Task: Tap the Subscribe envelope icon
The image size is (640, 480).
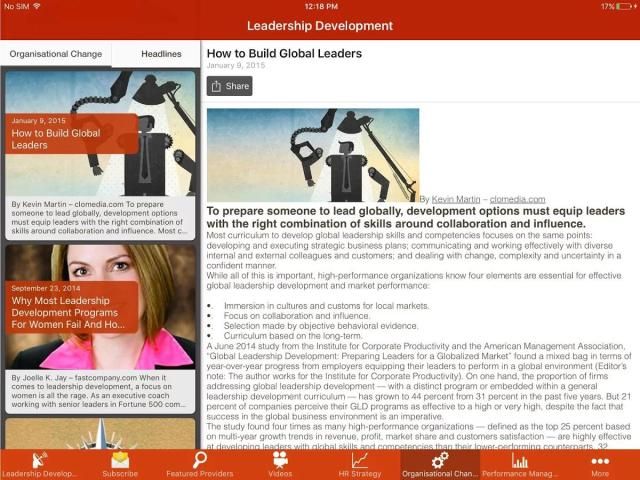Action: point(120,461)
